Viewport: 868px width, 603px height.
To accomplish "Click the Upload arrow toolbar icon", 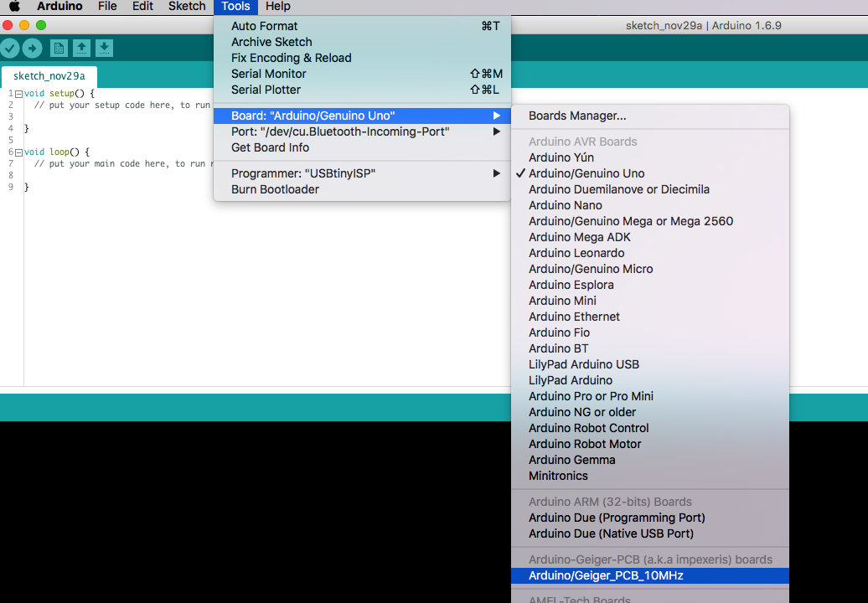I will pyautogui.click(x=32, y=49).
